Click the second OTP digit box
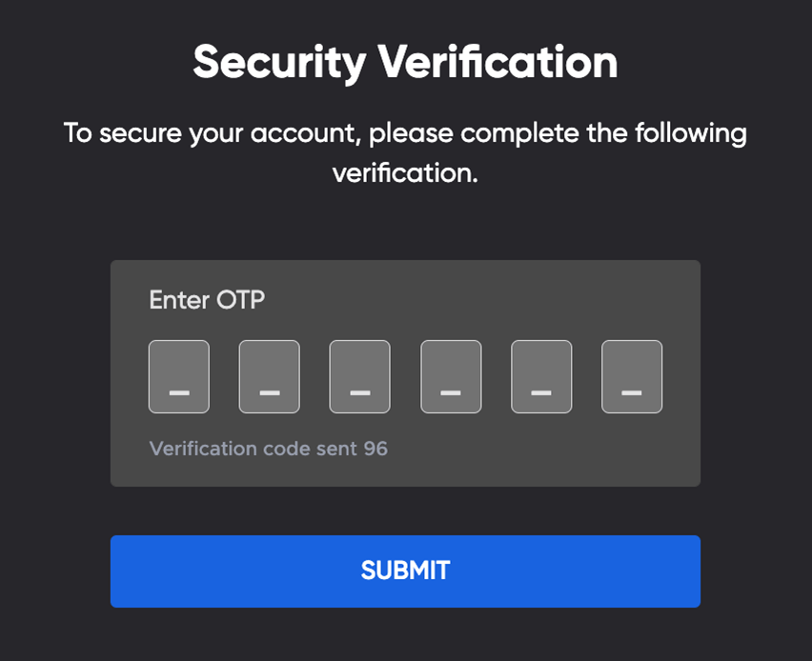This screenshot has height=661, width=812. pos(269,376)
